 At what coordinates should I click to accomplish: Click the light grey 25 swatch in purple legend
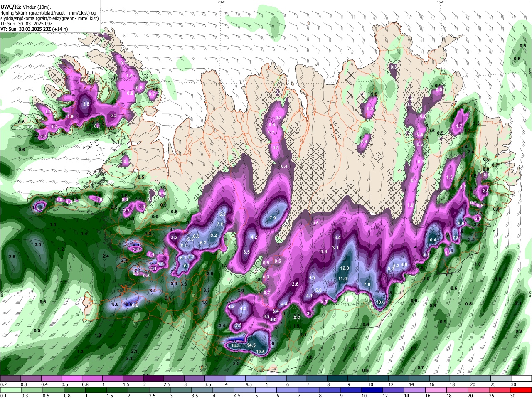500,378
